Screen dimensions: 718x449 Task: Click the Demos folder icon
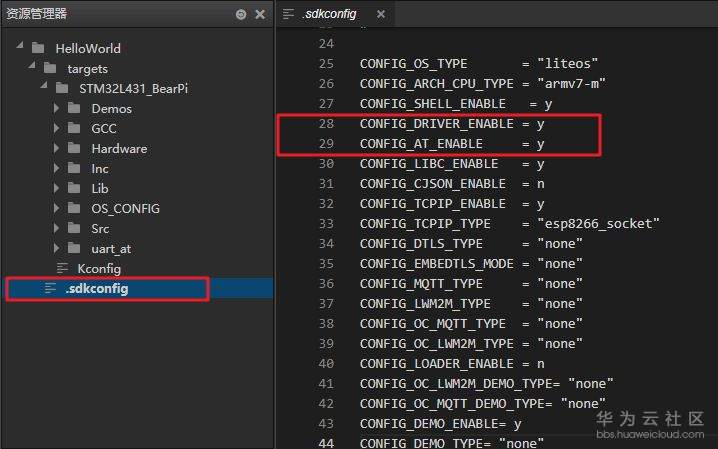point(74,108)
